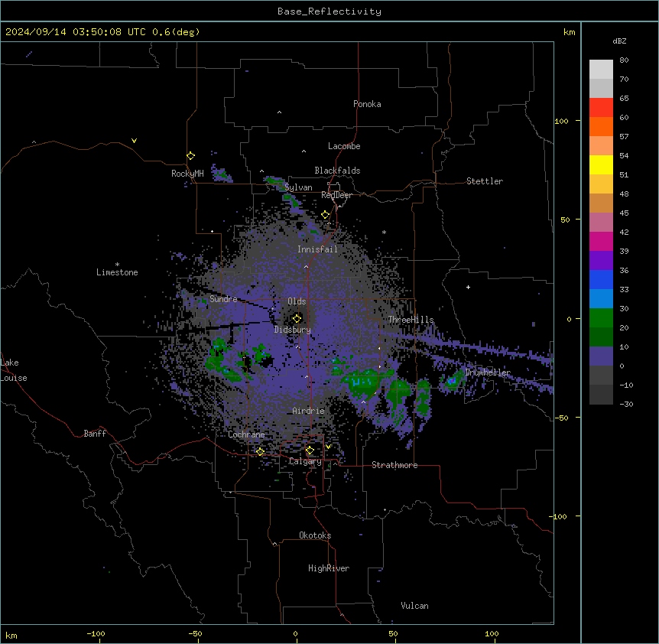Click the yellow diamond below Cochrane label
Viewport: 659px width, 644px height.
pos(260,451)
